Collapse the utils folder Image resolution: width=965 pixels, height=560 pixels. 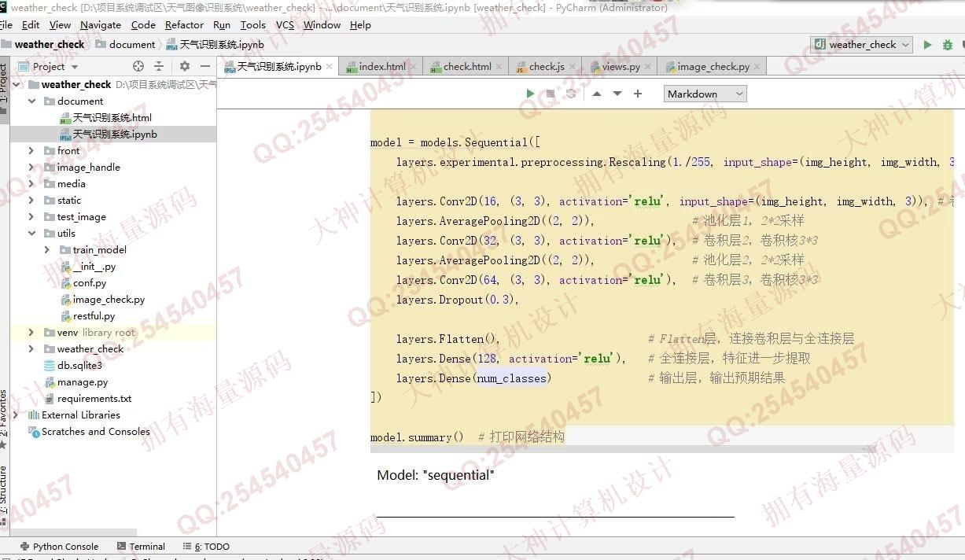click(31, 234)
